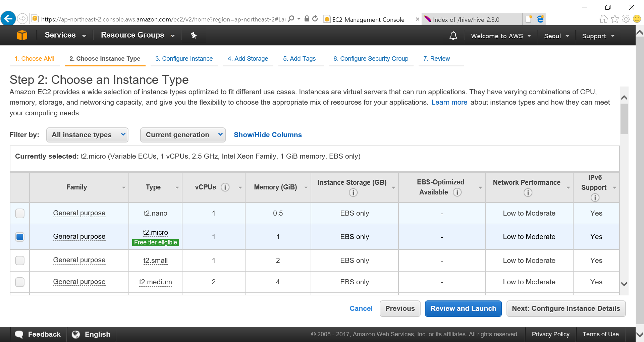644x342 pixels.
Task: Click Family column sort arrow
Action: point(124,188)
